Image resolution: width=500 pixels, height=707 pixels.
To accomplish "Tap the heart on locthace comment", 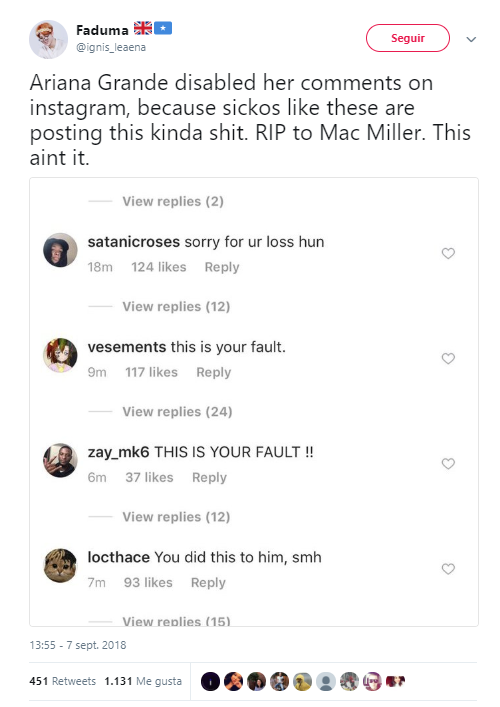I will [x=448, y=569].
